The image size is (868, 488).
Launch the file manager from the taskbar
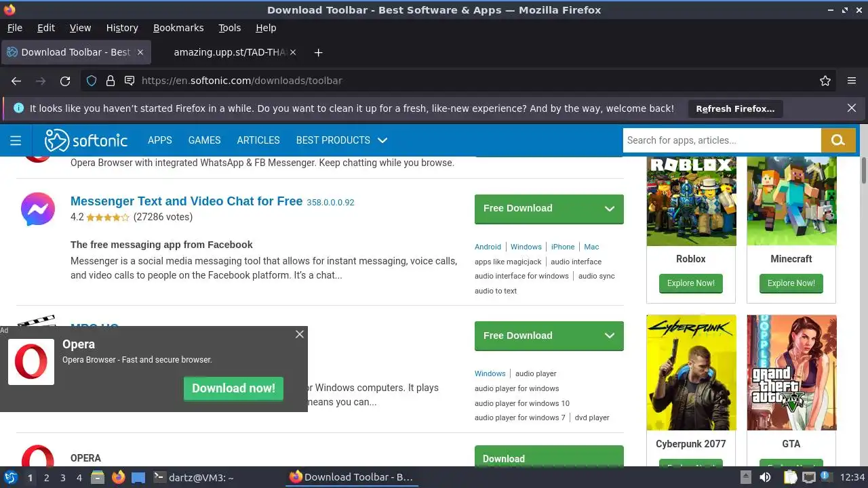pyautogui.click(x=98, y=477)
